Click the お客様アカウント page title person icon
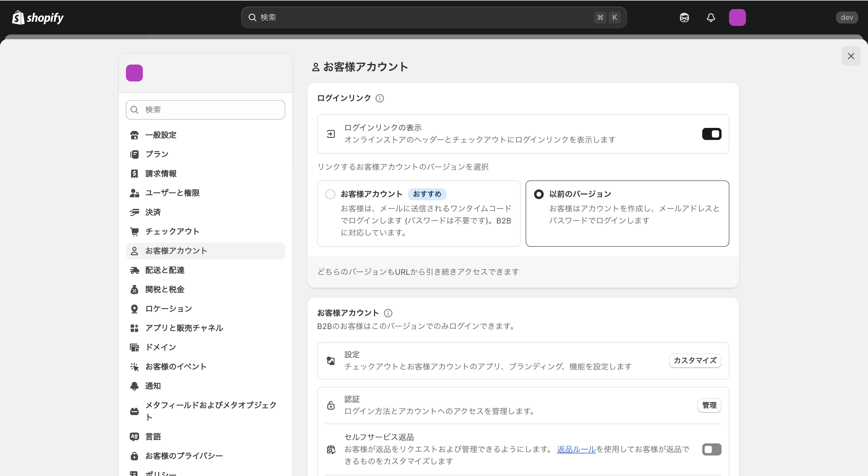This screenshot has width=868, height=476. click(315, 67)
